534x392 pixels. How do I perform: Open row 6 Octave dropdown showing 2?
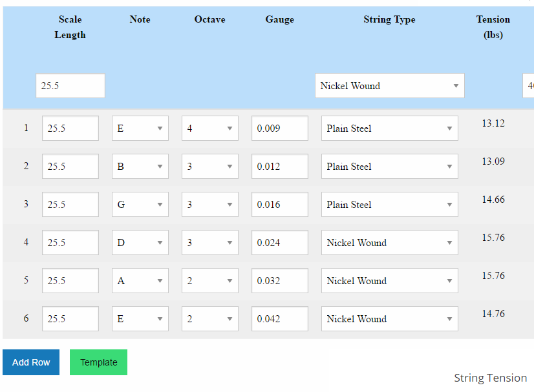click(209, 319)
